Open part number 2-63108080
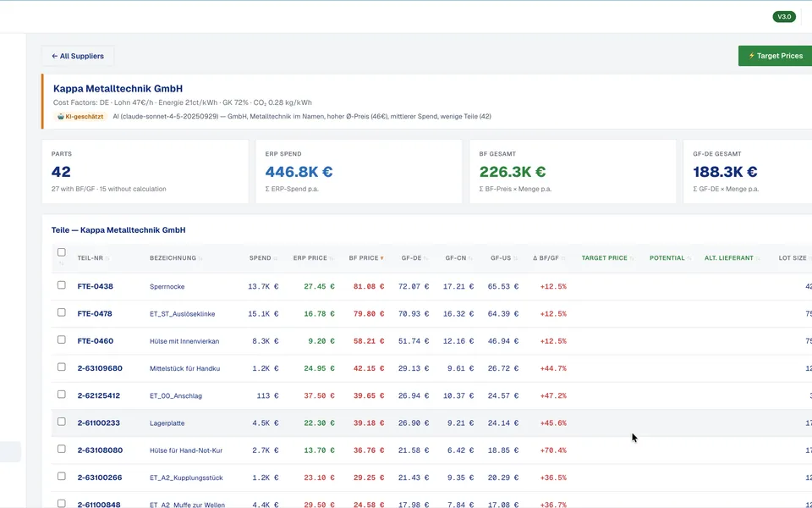Viewport: 812px width, 508px height. coord(100,450)
